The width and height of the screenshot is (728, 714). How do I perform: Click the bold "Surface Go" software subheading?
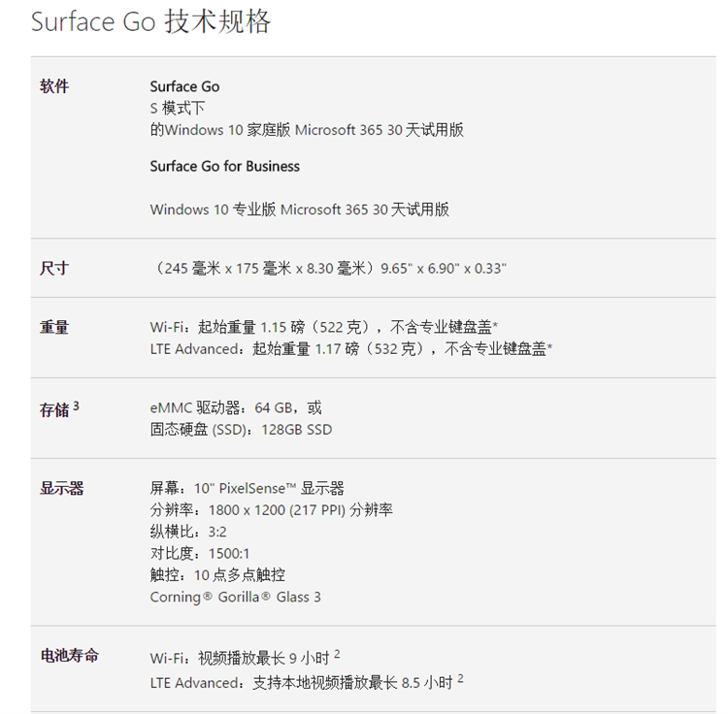[184, 86]
